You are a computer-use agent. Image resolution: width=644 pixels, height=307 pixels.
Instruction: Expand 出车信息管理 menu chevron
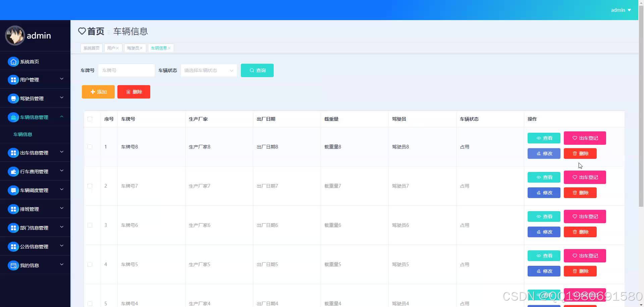coord(62,152)
